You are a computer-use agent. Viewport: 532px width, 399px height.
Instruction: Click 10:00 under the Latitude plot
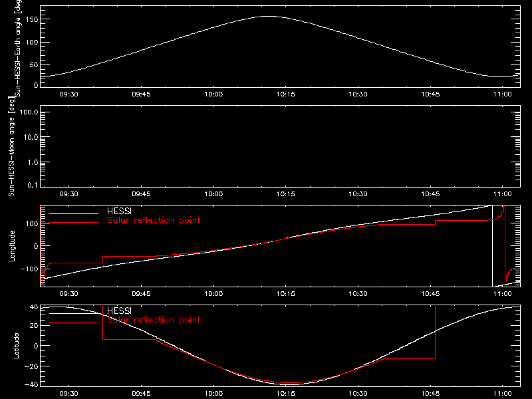pyautogui.click(x=213, y=394)
